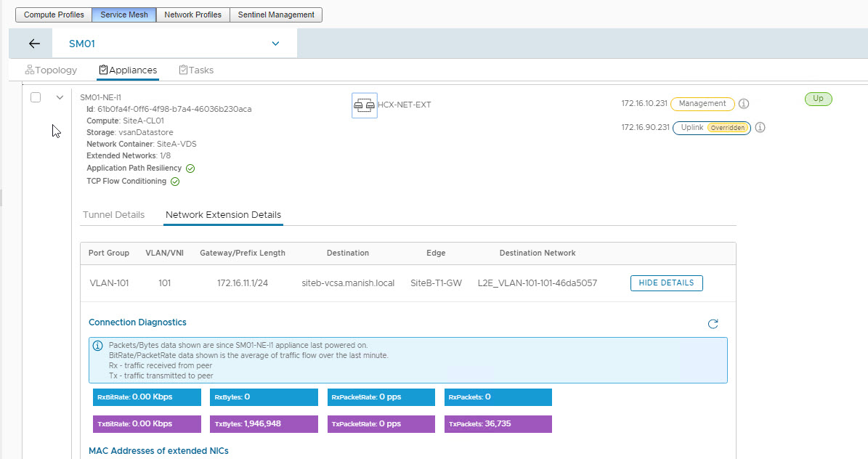Refresh the Connection Diagnostics data
Viewport: 868px width, 459px height.
pyautogui.click(x=713, y=324)
